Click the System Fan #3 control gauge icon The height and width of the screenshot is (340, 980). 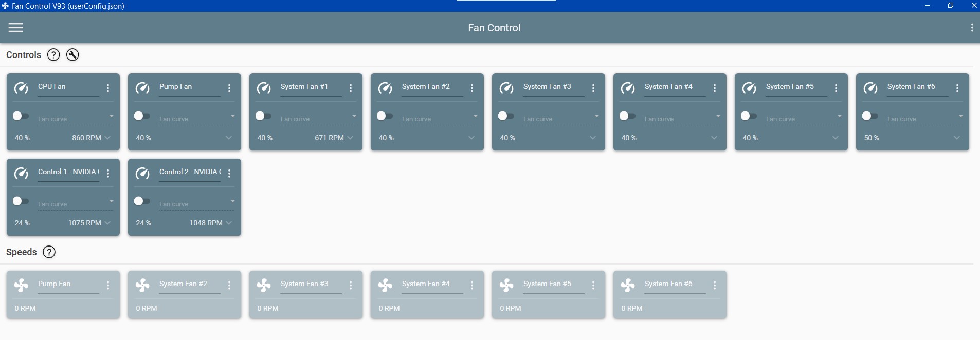coord(506,88)
